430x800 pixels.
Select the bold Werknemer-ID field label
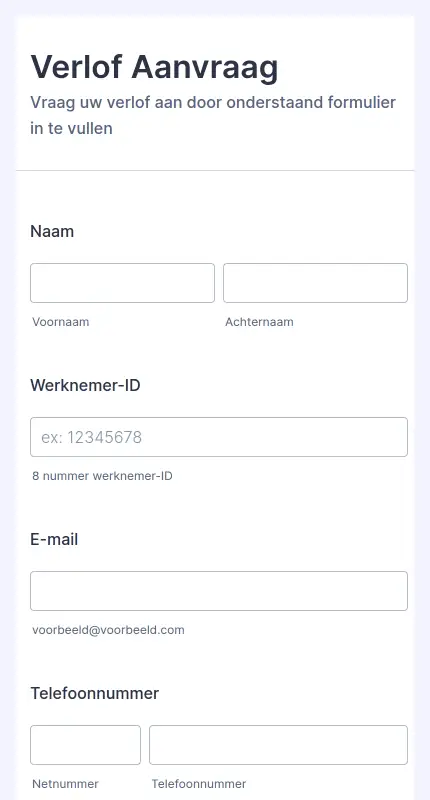point(85,385)
